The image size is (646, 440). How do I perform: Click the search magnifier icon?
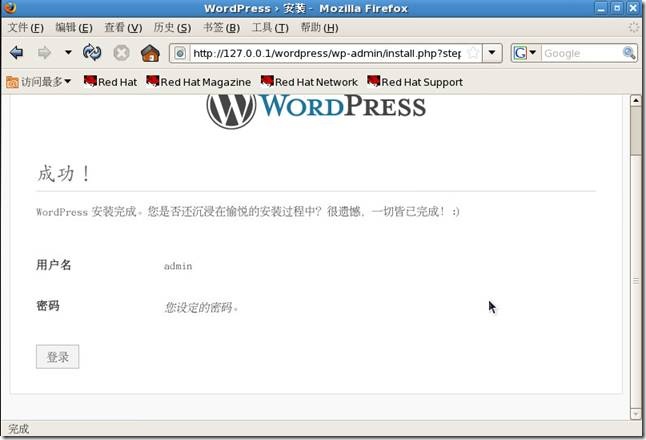pos(629,53)
